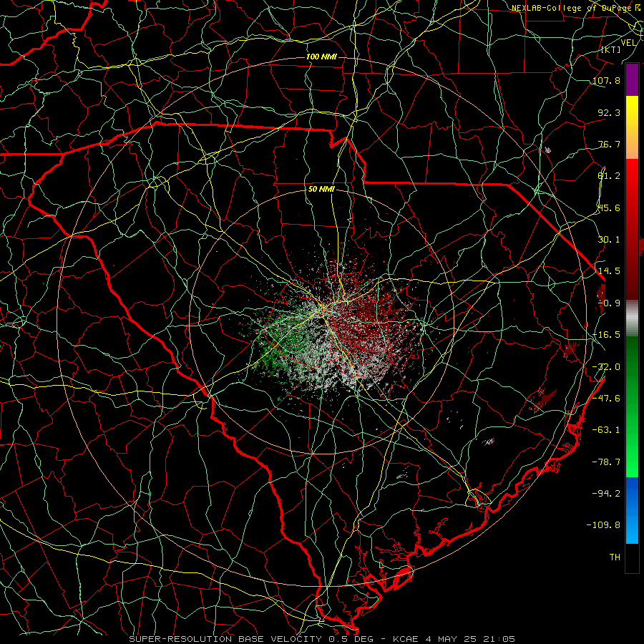Screen dimensions: 644x644
Task: Click the -94.2 velocity scale value
Action: 606,493
